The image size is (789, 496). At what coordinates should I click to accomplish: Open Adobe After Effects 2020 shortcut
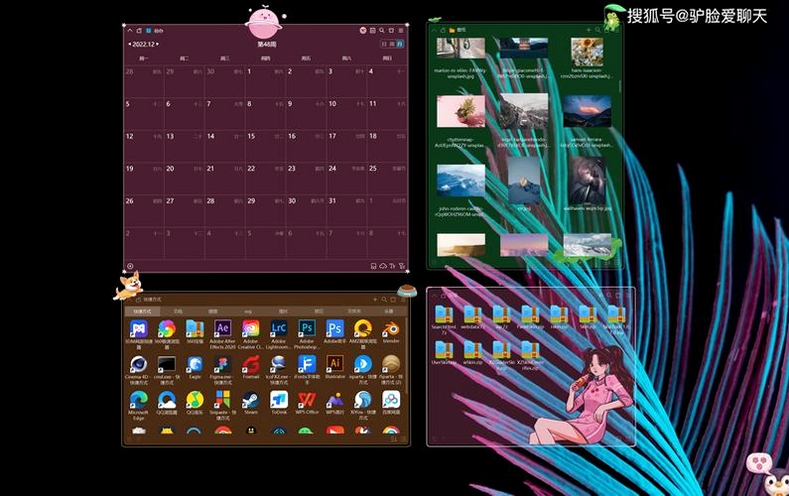tap(222, 329)
